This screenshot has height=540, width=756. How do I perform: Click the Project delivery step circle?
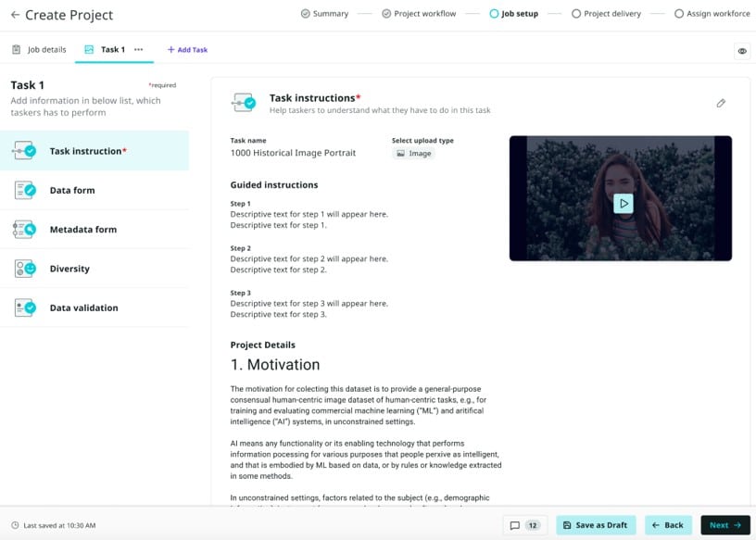click(576, 14)
